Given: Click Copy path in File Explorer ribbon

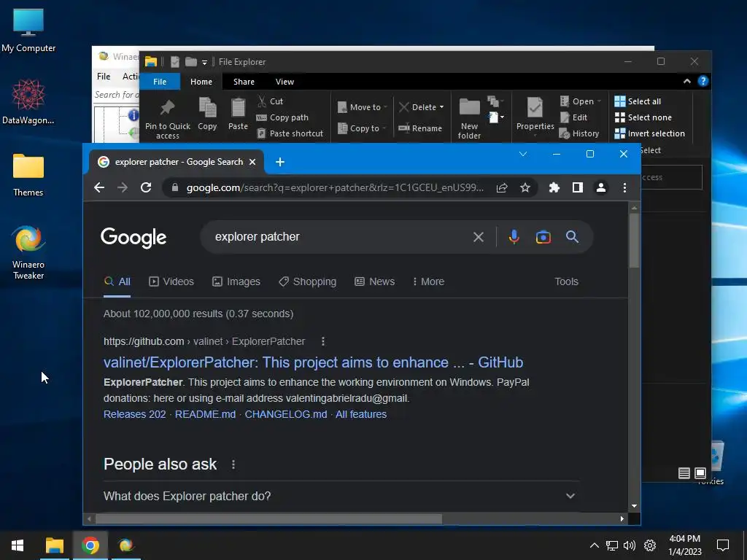Looking at the screenshot, I should coord(282,117).
